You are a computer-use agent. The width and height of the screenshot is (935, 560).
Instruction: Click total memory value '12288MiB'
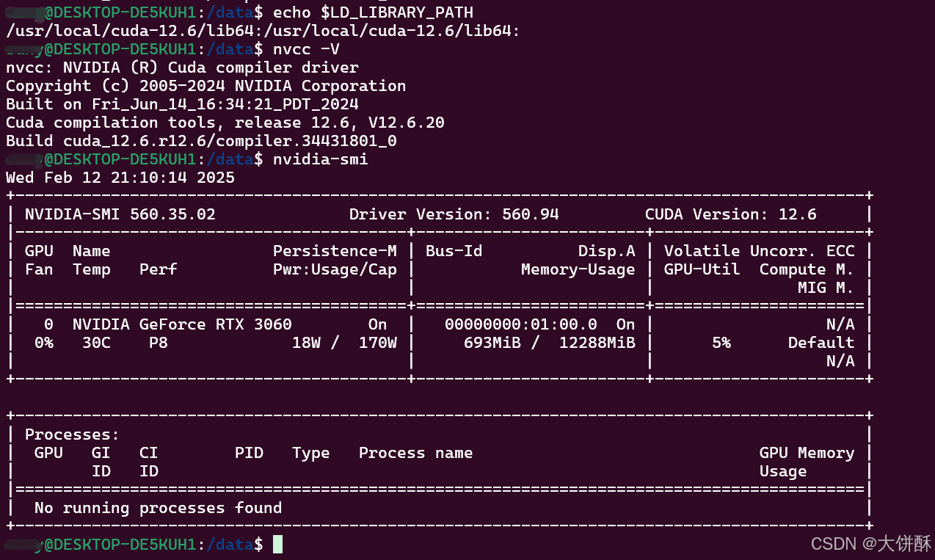pos(597,343)
